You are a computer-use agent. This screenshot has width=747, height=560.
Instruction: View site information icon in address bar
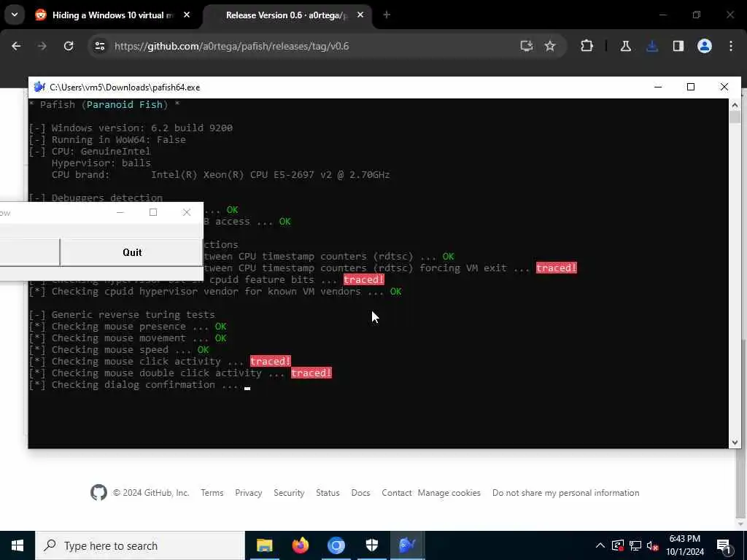(x=99, y=46)
